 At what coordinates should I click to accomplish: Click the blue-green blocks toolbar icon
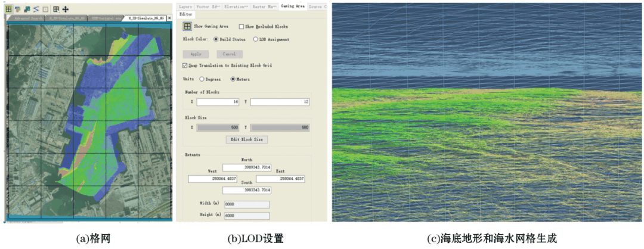(27, 9)
